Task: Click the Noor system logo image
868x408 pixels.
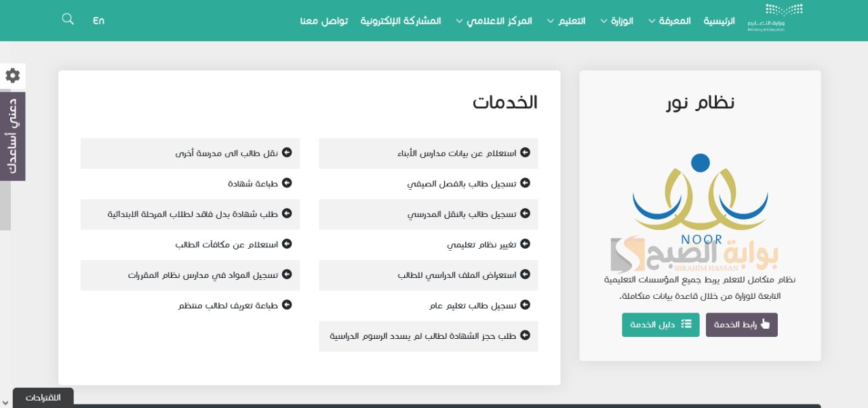Action: 700,199
